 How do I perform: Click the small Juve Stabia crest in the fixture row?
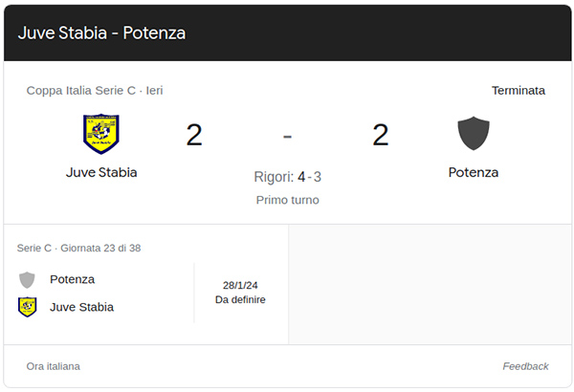[28, 307]
